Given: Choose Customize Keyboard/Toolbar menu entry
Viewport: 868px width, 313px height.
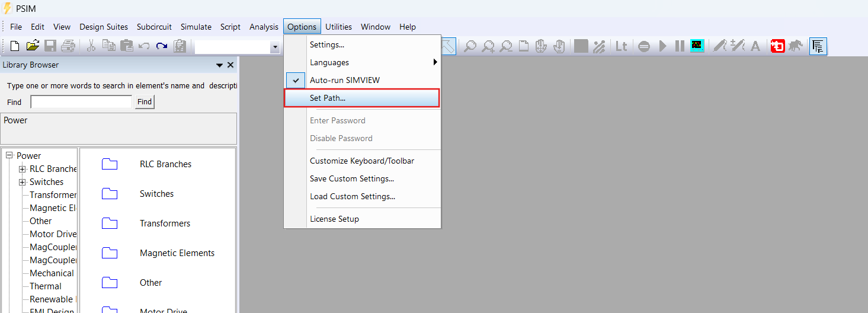Looking at the screenshot, I should (x=362, y=161).
